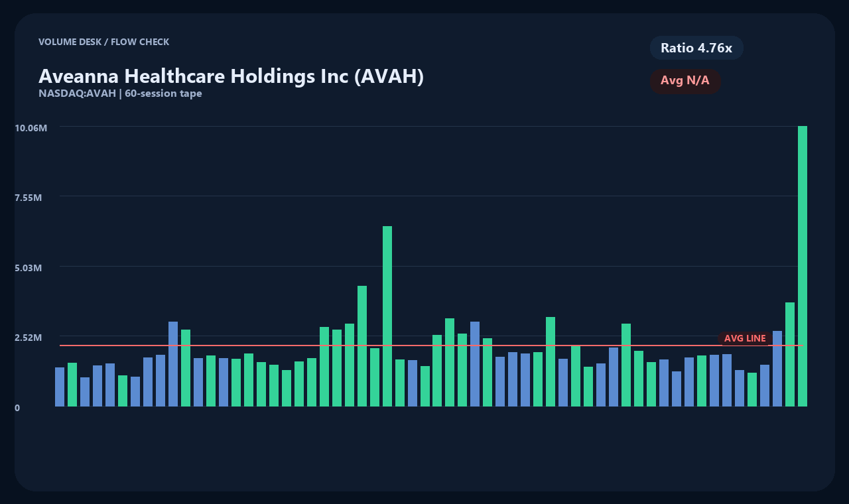The image size is (849, 504).
Task: Click the 2.52M axis label
Action: [x=29, y=338]
